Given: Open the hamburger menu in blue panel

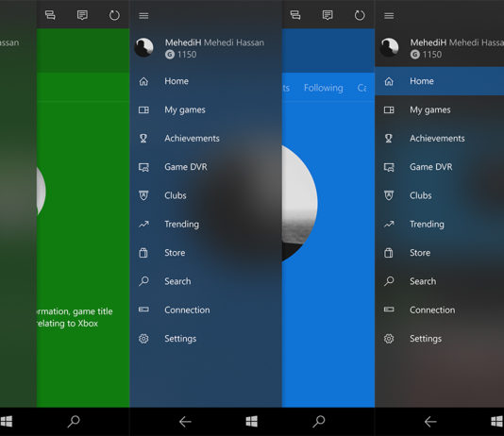Looking at the screenshot, I should point(143,15).
